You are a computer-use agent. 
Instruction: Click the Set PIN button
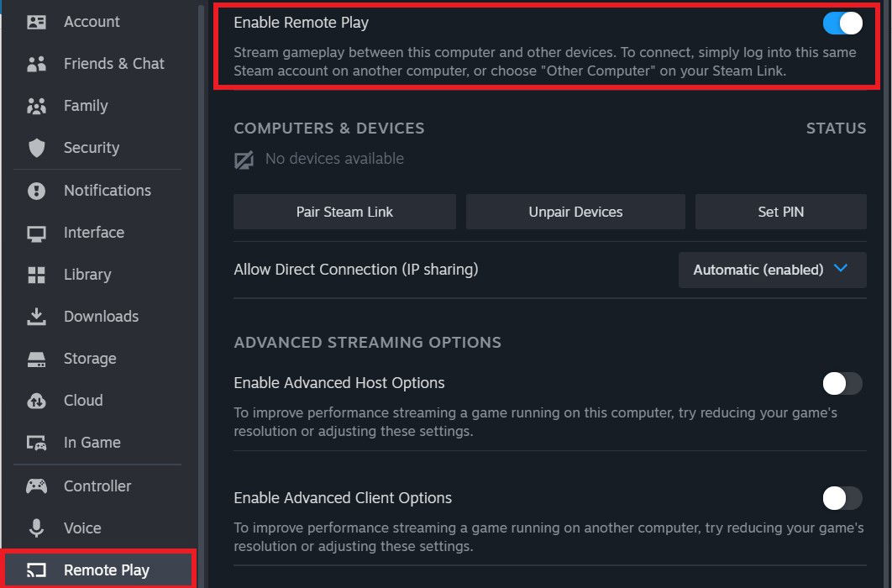pyautogui.click(x=780, y=212)
